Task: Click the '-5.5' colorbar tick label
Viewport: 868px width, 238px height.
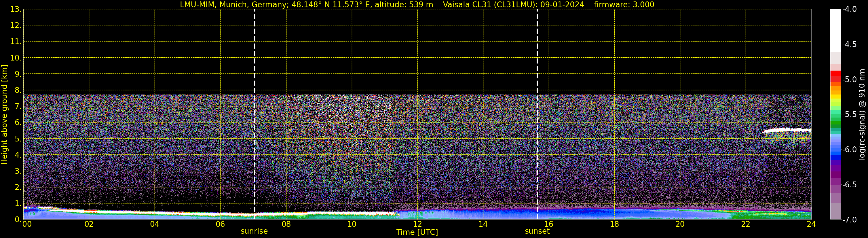Action: click(x=849, y=115)
